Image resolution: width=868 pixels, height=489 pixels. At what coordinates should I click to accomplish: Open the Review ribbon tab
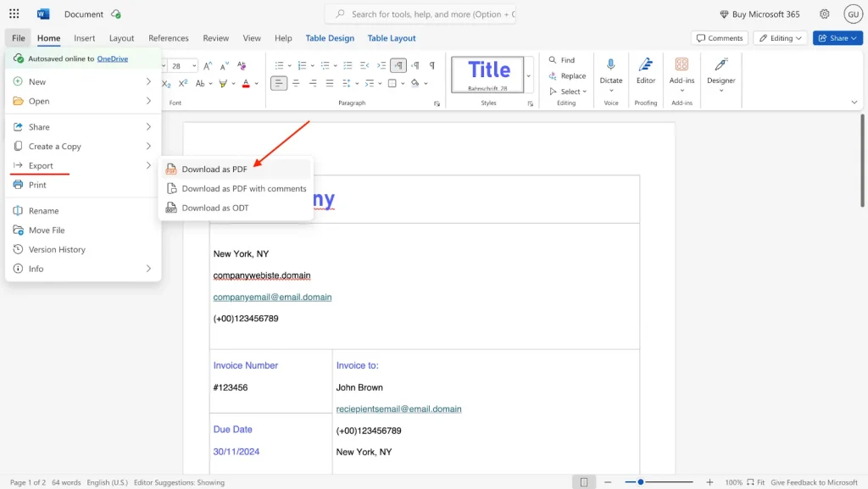215,37
